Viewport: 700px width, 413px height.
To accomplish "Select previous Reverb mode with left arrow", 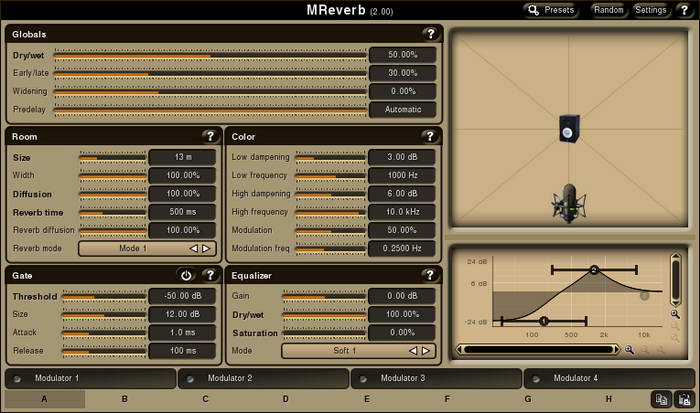I will pos(193,248).
